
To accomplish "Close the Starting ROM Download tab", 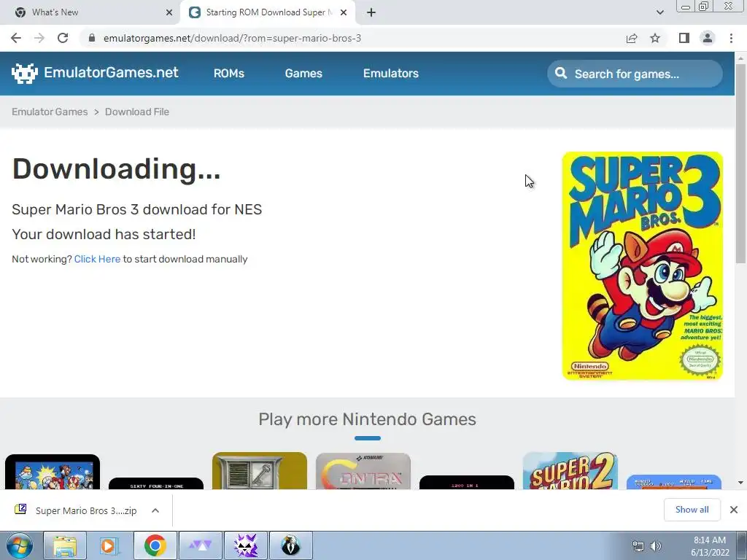I will tap(344, 12).
